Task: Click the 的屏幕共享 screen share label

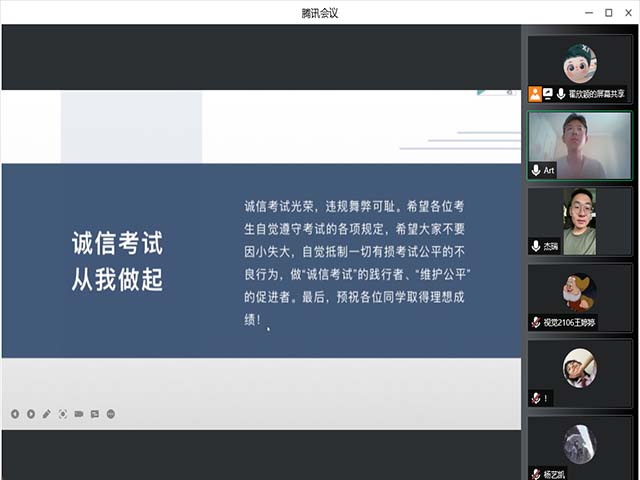Action: [x=597, y=94]
